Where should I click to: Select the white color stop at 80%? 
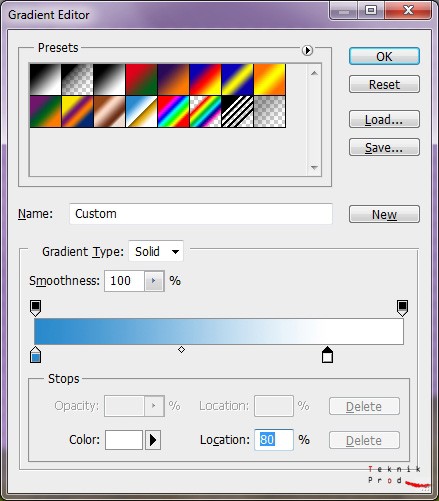(327, 355)
